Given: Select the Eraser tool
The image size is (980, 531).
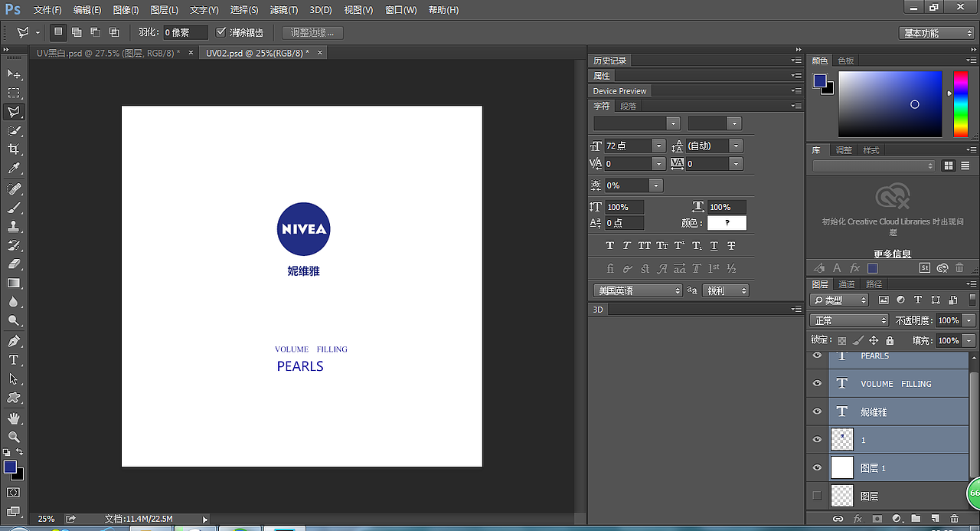Looking at the screenshot, I should pos(14,264).
